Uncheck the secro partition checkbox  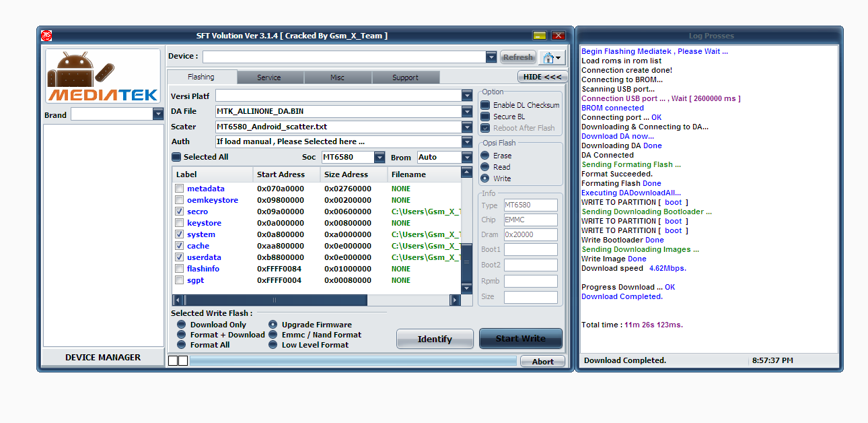[179, 211]
